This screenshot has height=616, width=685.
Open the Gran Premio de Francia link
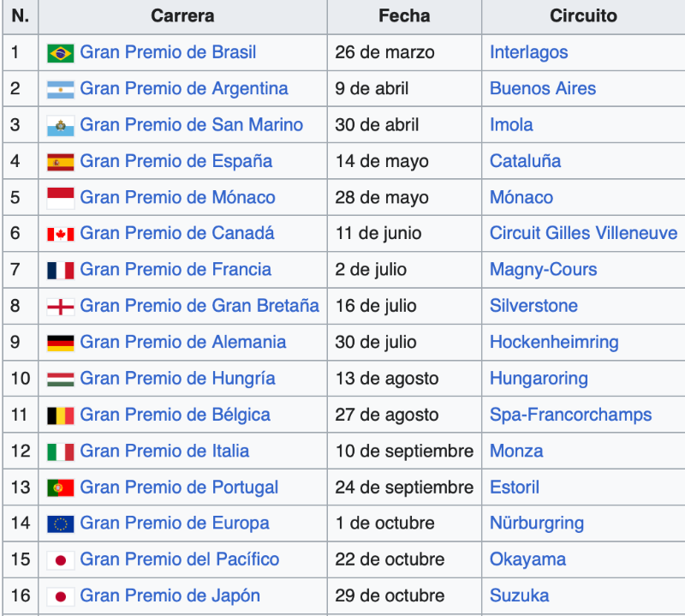pyautogui.click(x=176, y=269)
